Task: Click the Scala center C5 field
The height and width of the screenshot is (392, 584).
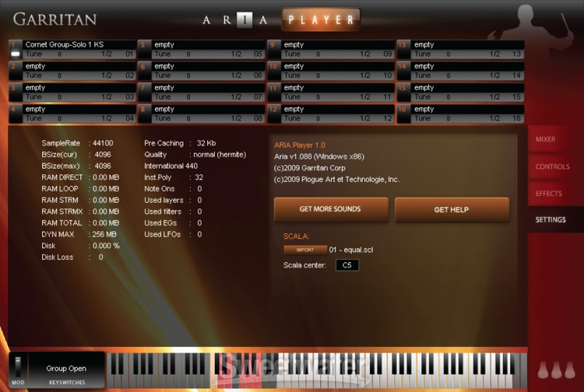Action: (347, 265)
